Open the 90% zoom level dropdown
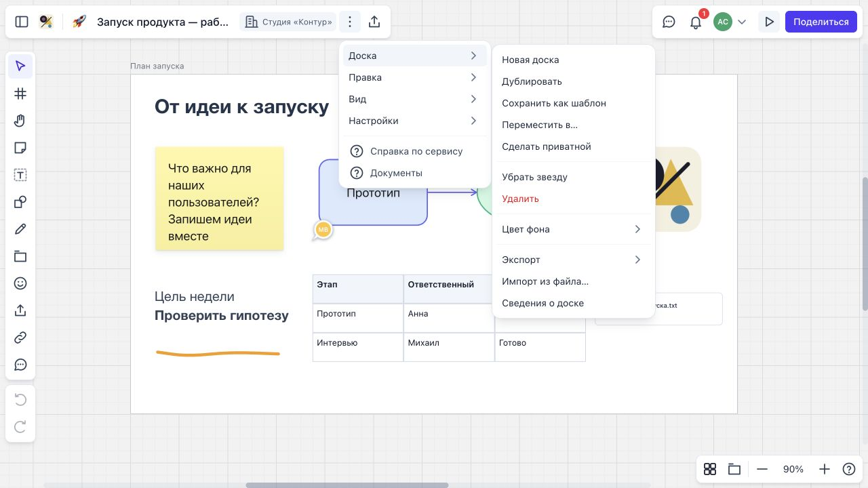 (x=793, y=469)
